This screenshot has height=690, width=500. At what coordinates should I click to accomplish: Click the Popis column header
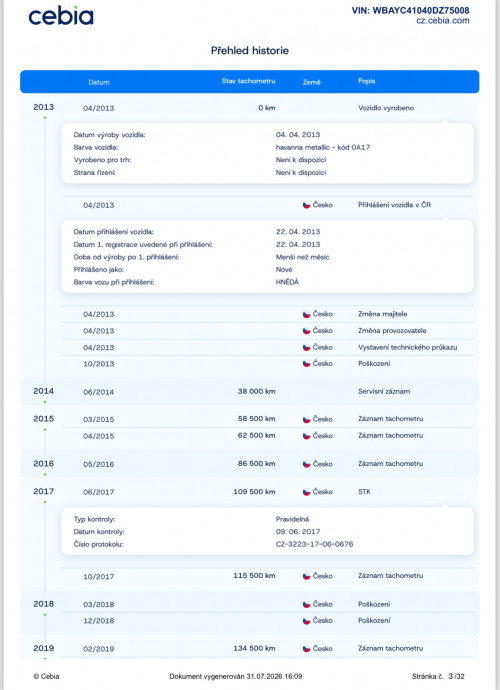click(x=367, y=81)
